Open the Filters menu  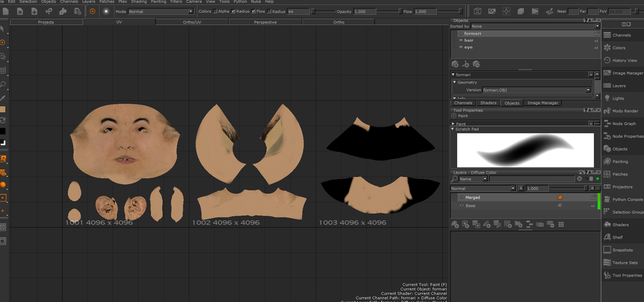(175, 2)
